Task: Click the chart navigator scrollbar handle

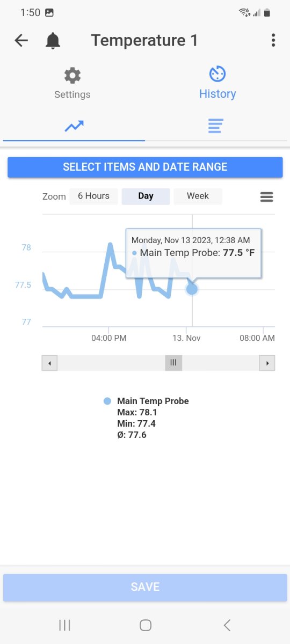Action: [x=173, y=363]
